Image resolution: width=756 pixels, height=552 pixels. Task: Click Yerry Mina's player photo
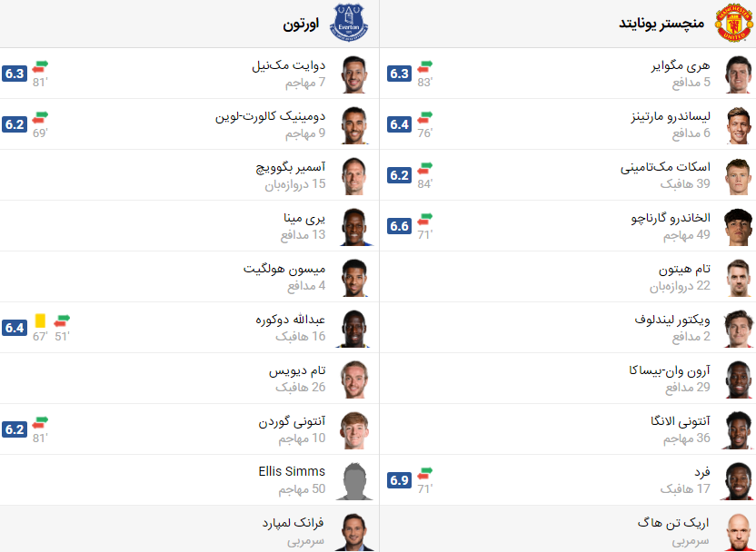coord(355,226)
